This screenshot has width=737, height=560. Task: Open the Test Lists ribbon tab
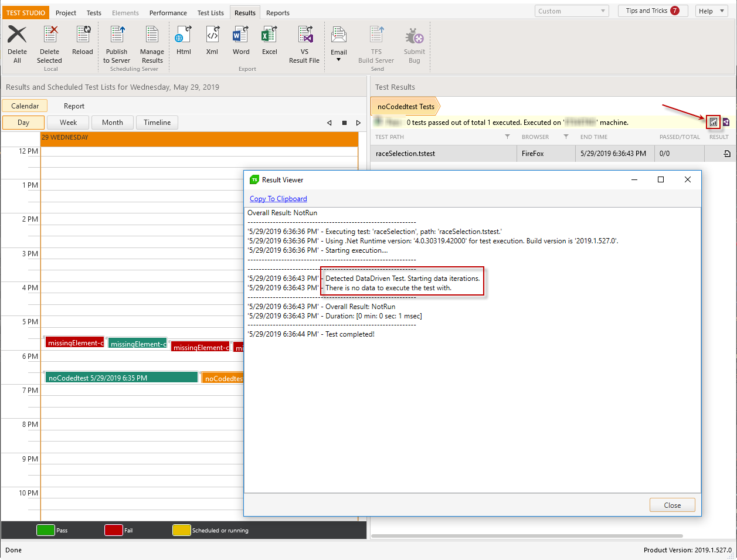tap(210, 13)
